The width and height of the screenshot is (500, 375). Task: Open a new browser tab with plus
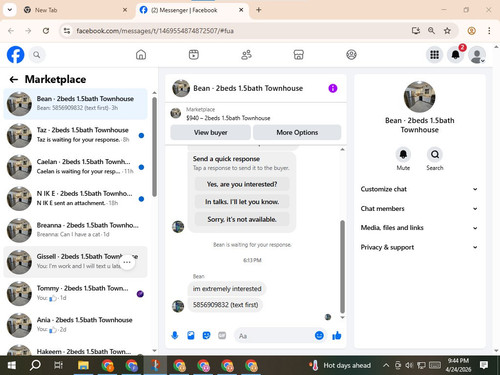[x=259, y=10]
